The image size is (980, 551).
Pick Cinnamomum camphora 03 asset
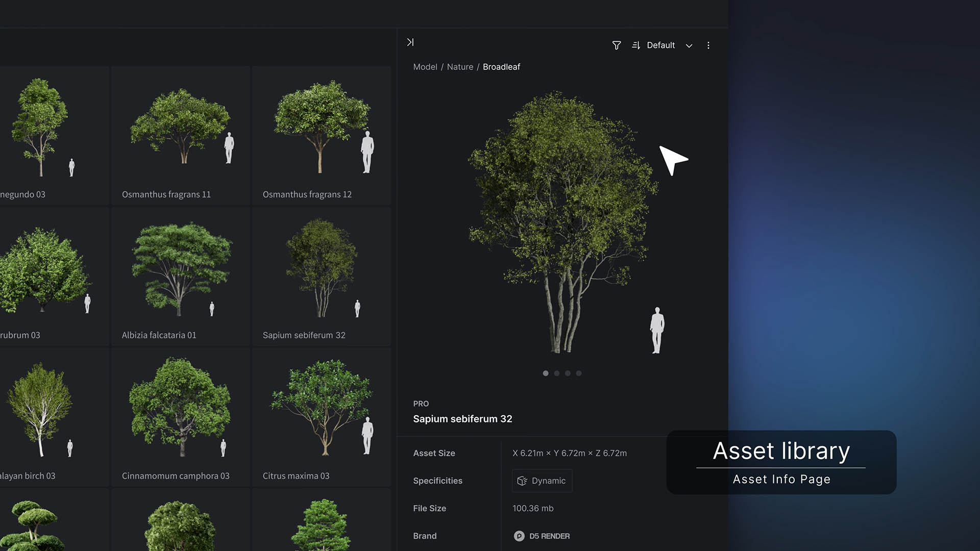coord(181,416)
